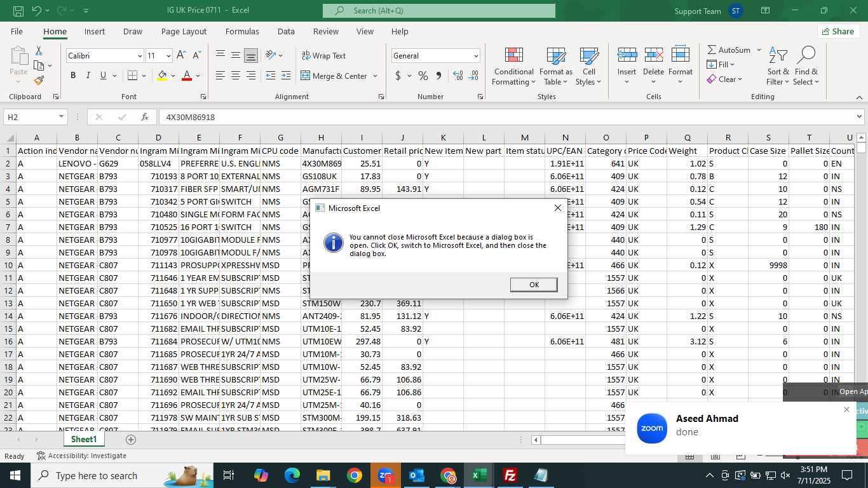
Task: Click Decrease Decimal icon
Action: coord(473,76)
